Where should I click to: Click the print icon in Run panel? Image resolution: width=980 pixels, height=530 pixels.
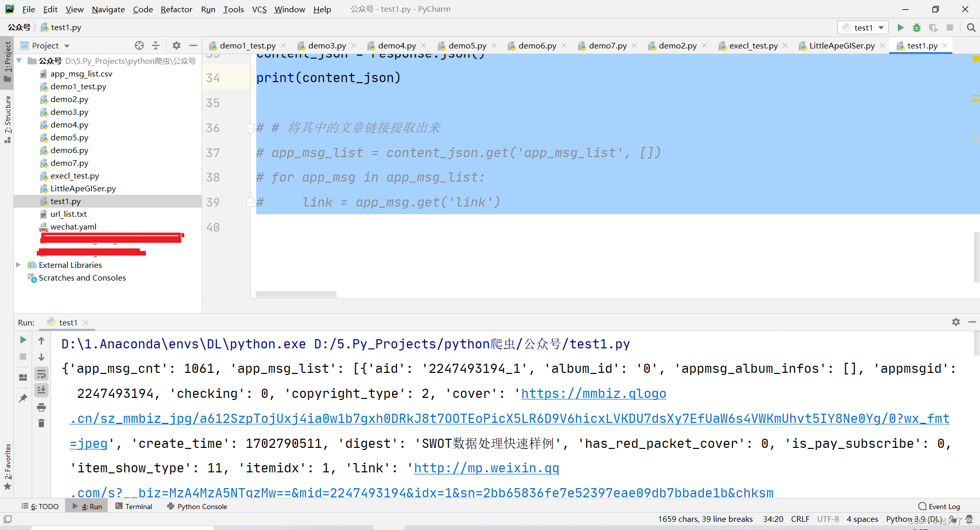41,407
